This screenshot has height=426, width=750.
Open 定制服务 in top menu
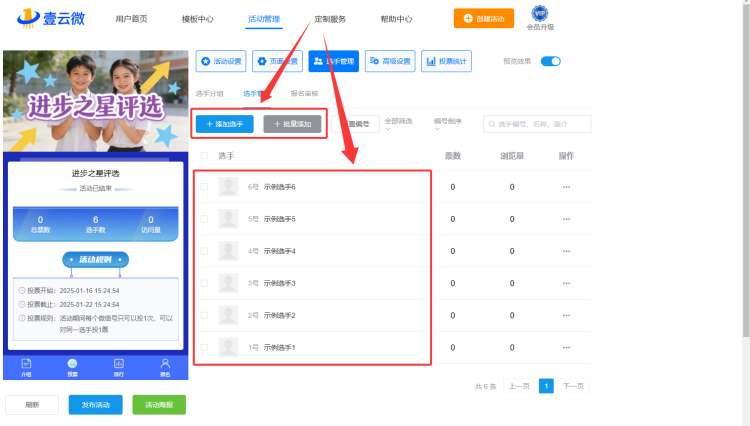(x=330, y=19)
